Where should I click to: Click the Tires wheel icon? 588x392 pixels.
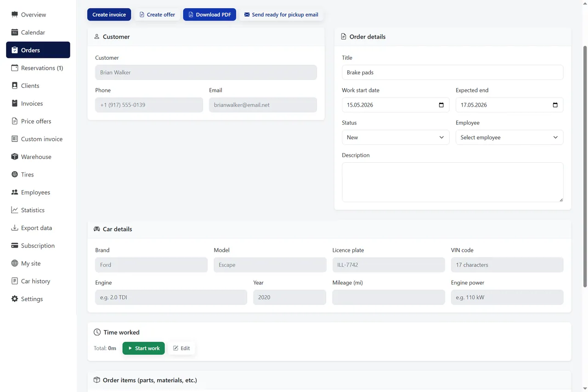(15, 175)
